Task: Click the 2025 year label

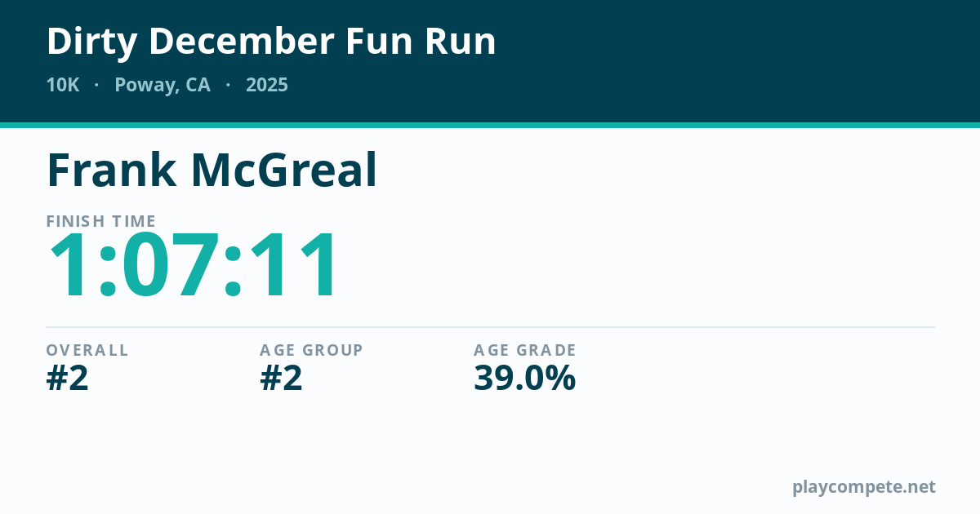Action: [x=267, y=85]
